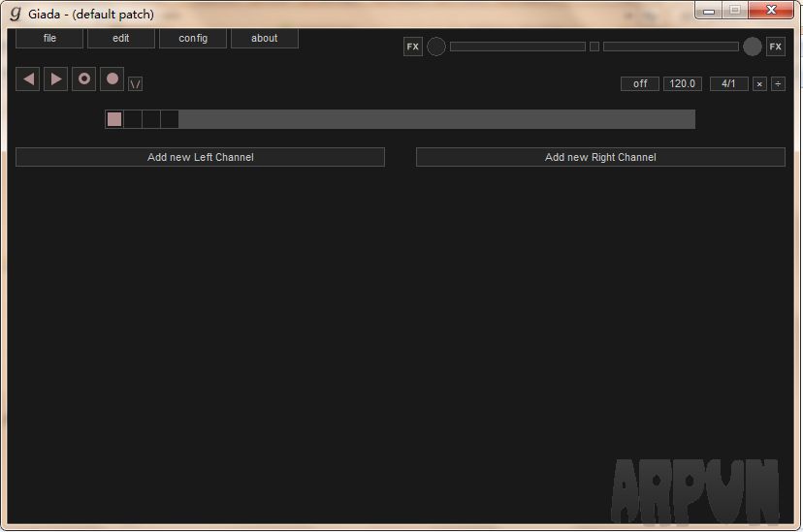The height and width of the screenshot is (532, 803).
Task: Open the 4/1 beats selector
Action: point(728,84)
